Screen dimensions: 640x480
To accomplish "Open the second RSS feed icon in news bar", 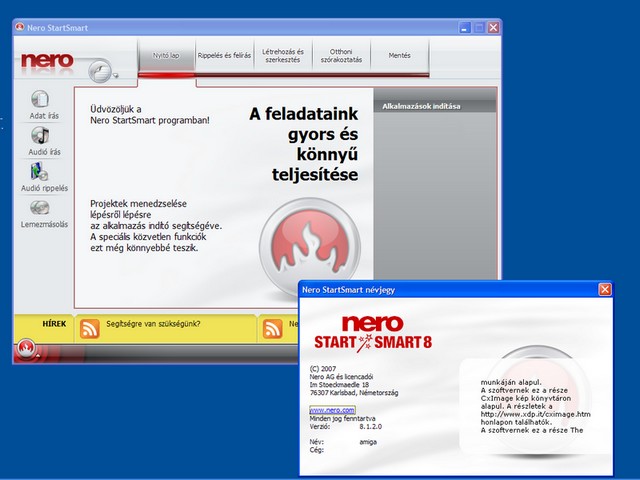I will tap(273, 329).
